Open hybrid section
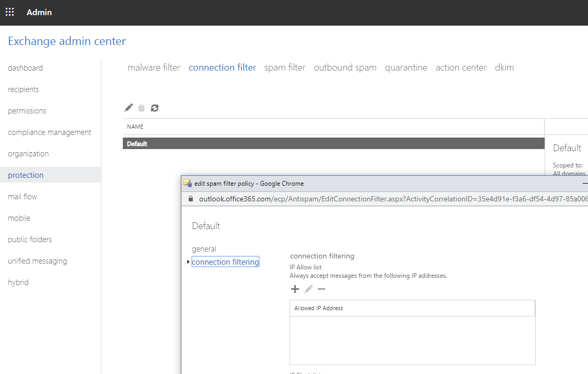The width and height of the screenshot is (588, 374). (18, 282)
